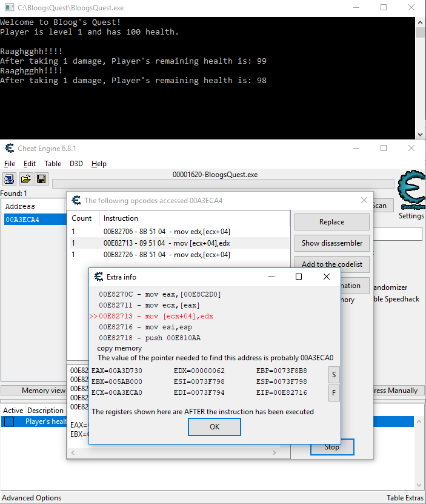Viewport: 426px width, 504px height.
Task: Select instruction at 00E82713 in opcode list
Action: pyautogui.click(x=179, y=243)
